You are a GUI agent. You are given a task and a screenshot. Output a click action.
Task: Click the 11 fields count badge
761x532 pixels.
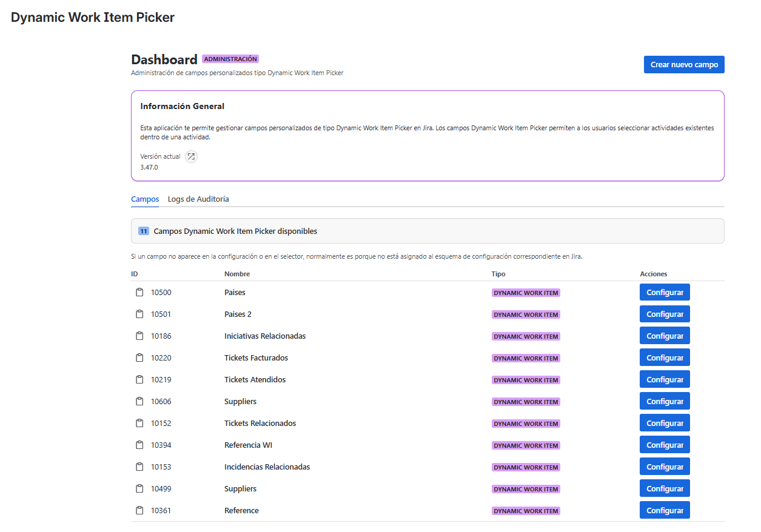[144, 231]
